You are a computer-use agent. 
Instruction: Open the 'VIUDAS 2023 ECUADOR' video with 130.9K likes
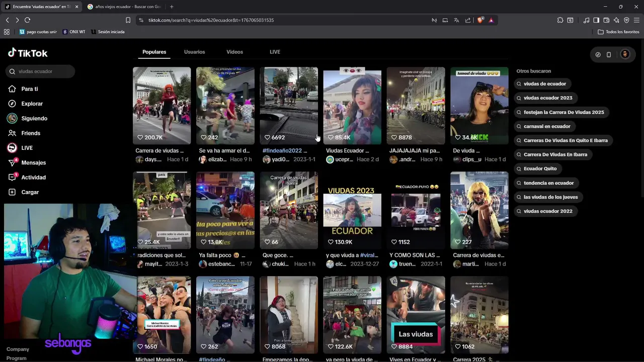(352, 210)
